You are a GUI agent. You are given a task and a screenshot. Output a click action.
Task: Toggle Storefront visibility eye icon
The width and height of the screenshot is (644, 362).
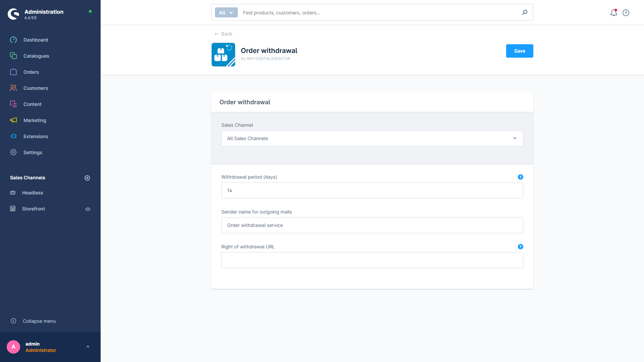pos(88,209)
